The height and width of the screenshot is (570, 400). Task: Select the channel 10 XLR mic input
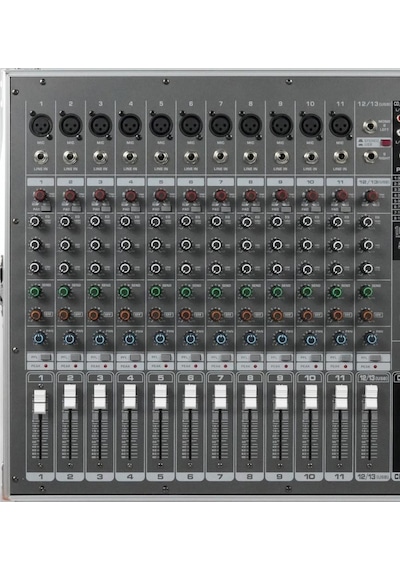(311, 125)
